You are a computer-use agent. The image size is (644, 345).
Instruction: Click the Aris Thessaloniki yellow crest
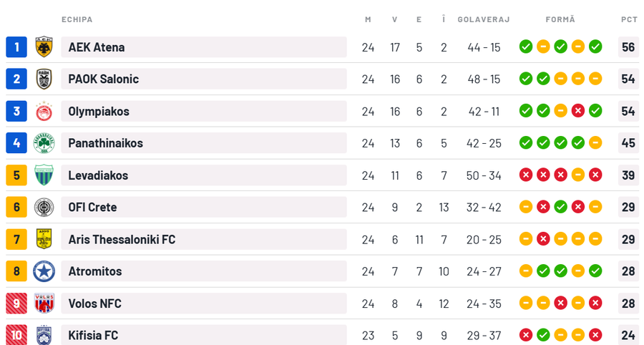pos(44,239)
